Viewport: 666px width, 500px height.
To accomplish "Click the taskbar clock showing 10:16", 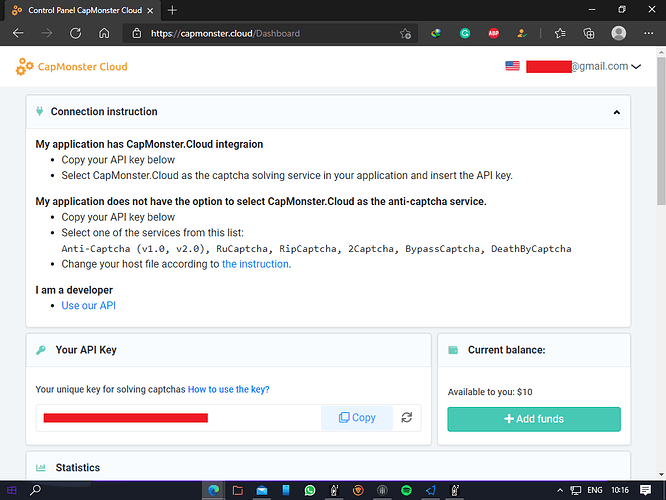I will tap(620, 490).
